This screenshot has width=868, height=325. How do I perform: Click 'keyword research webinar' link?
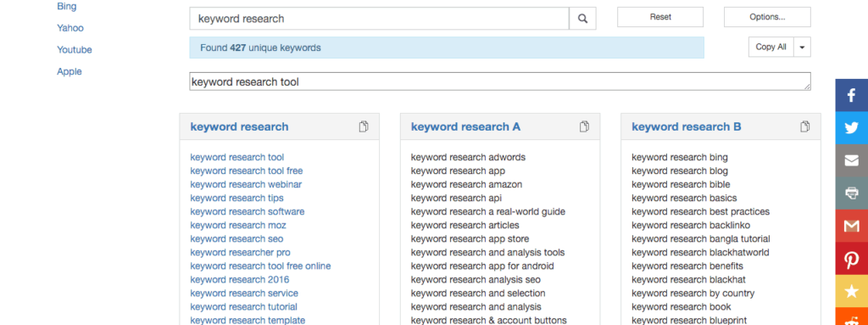tap(246, 184)
